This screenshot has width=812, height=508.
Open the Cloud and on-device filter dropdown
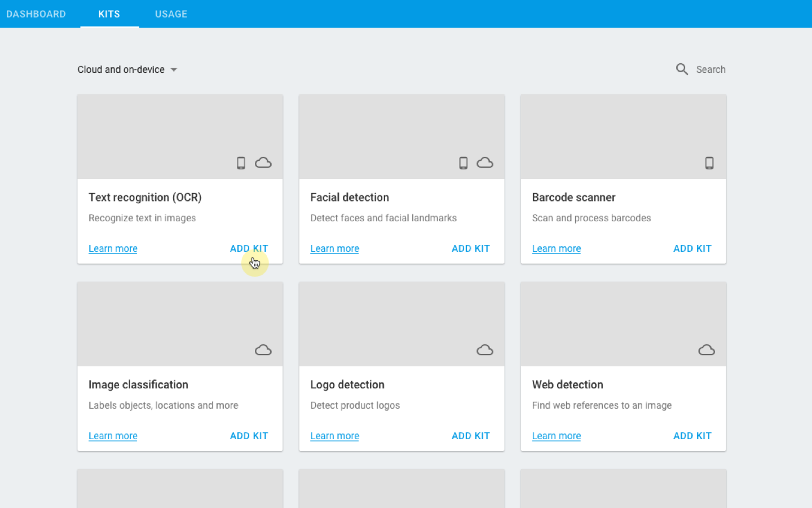(x=127, y=69)
